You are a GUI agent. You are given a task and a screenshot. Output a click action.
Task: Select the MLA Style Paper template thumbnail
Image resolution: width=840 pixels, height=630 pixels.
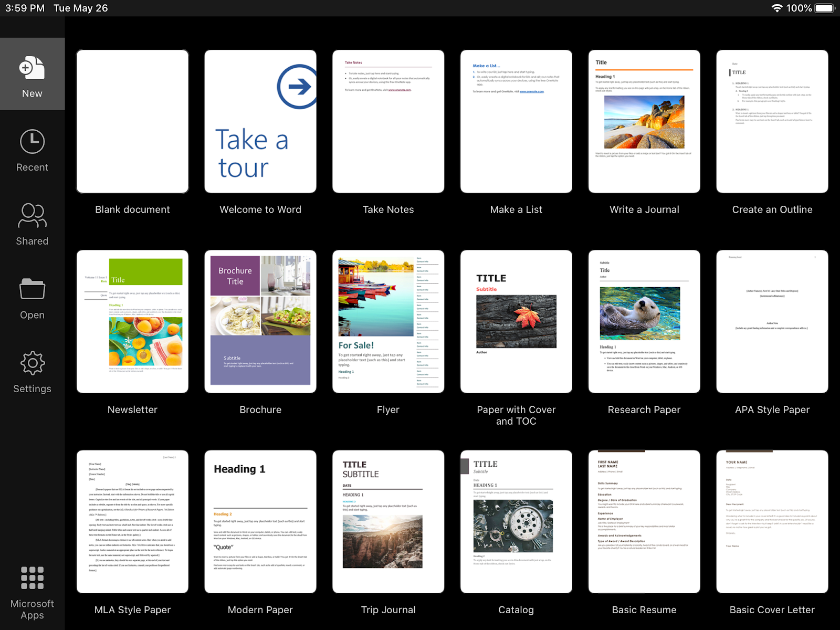point(132,521)
